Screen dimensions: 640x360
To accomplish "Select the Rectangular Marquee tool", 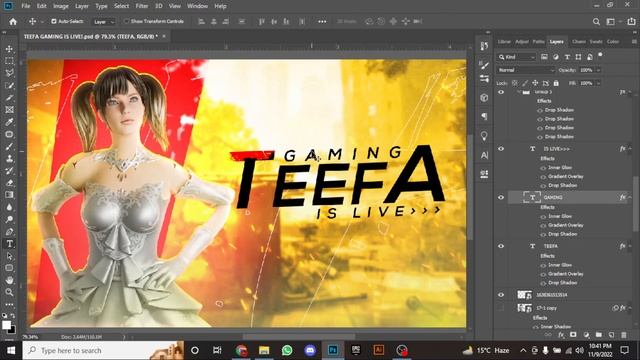I will (x=9, y=61).
